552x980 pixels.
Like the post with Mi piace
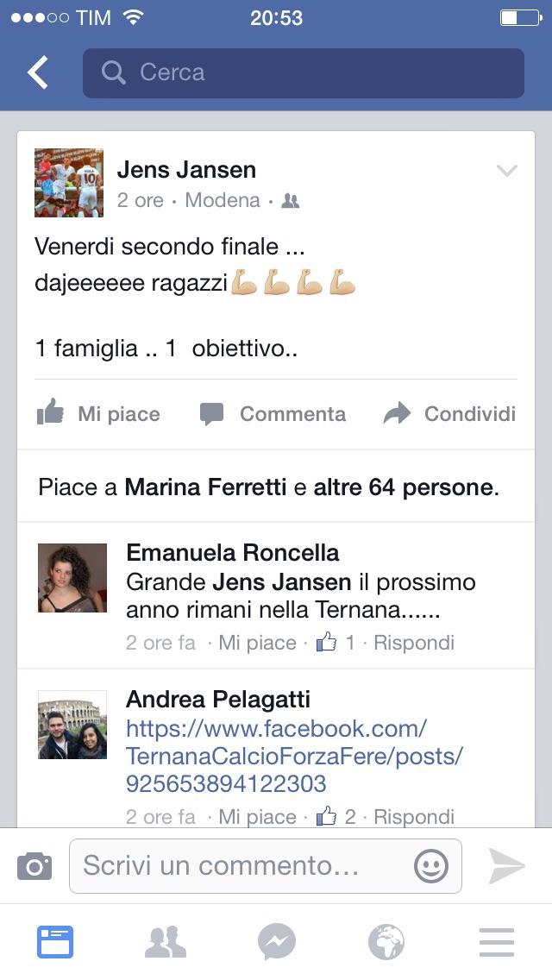tap(98, 413)
